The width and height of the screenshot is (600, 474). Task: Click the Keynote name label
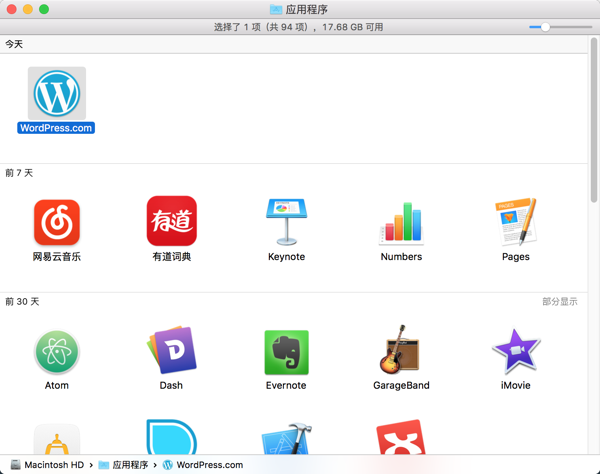(x=286, y=257)
